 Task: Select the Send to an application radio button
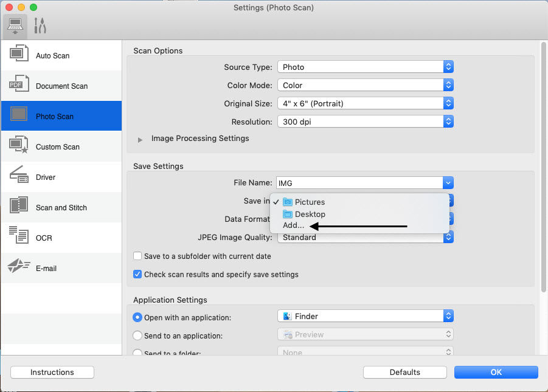coord(137,335)
